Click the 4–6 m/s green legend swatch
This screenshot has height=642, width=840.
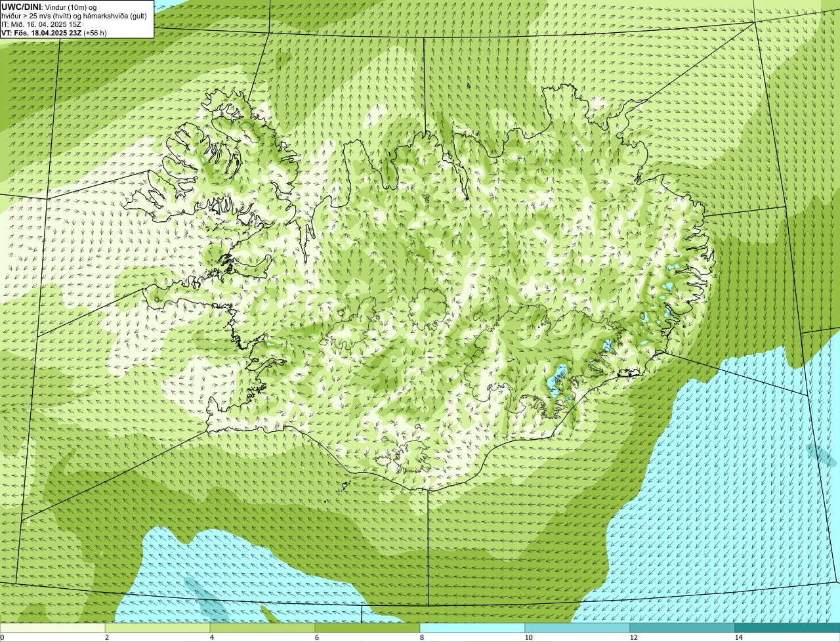pos(262,628)
